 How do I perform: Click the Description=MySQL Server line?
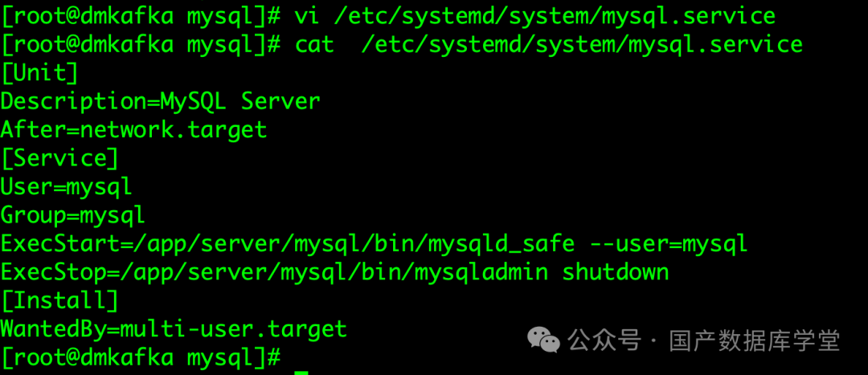160,101
